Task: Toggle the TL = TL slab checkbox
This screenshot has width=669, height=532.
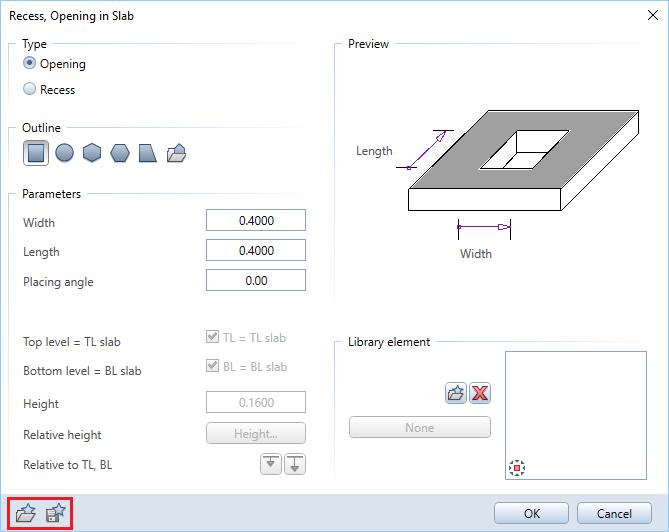Action: coord(212,337)
